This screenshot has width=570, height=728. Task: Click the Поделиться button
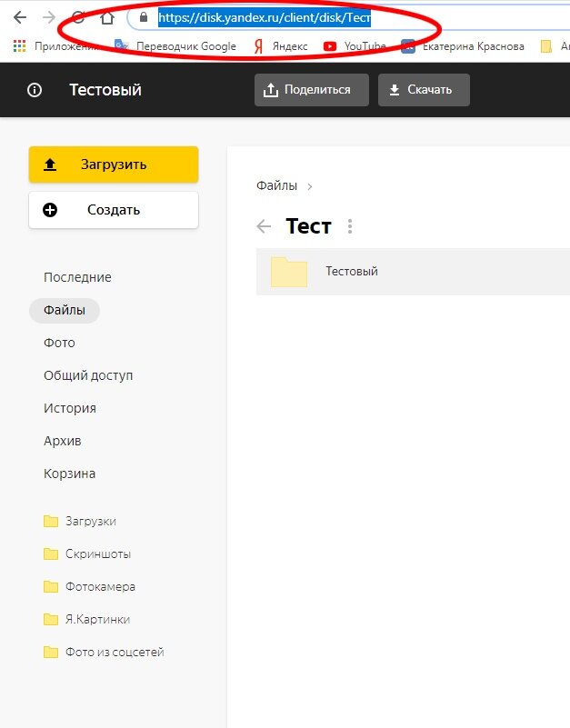pyautogui.click(x=312, y=90)
